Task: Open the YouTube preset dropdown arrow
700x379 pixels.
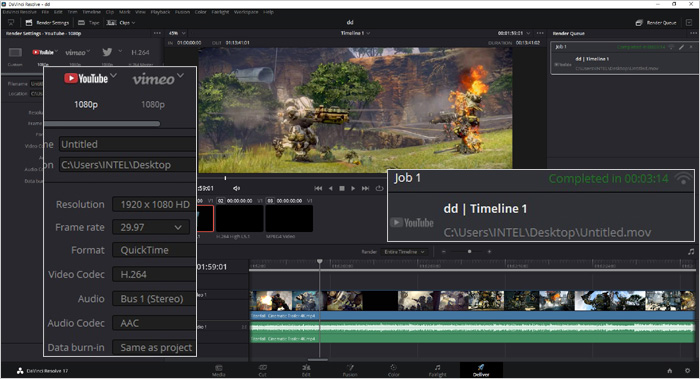Action: [56, 51]
